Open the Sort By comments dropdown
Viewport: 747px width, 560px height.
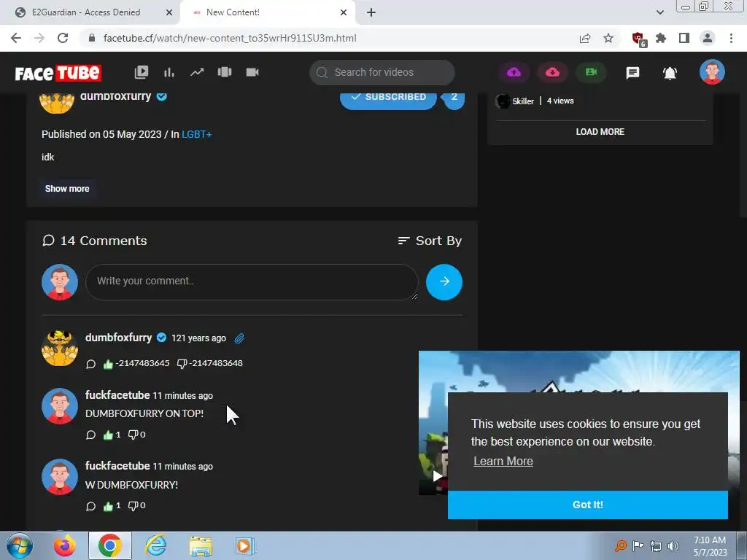430,241
